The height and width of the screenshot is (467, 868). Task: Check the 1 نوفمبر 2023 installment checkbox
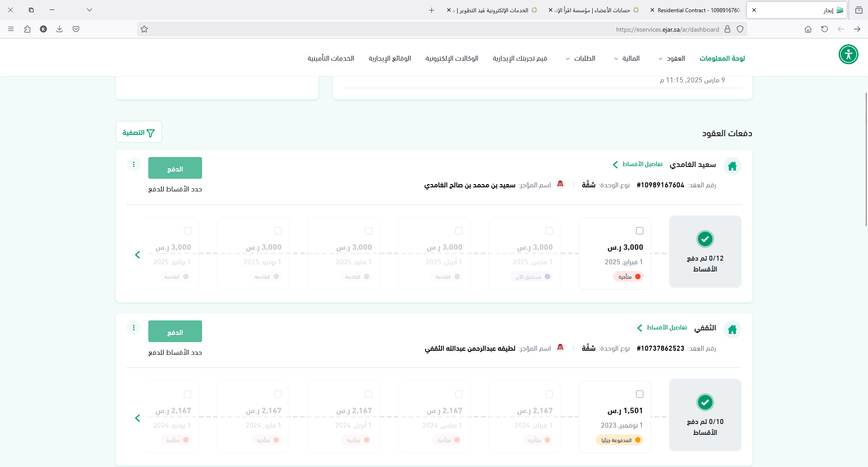[x=639, y=394]
